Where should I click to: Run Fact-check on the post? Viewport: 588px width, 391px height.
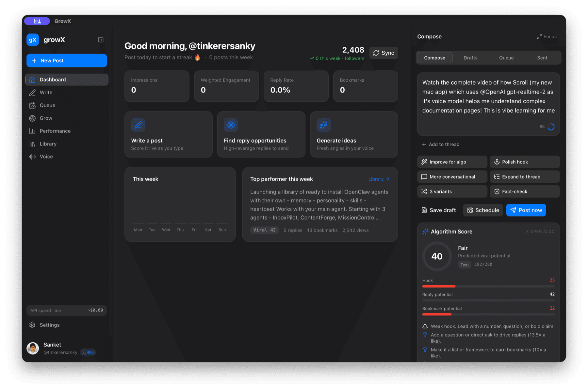coord(525,192)
